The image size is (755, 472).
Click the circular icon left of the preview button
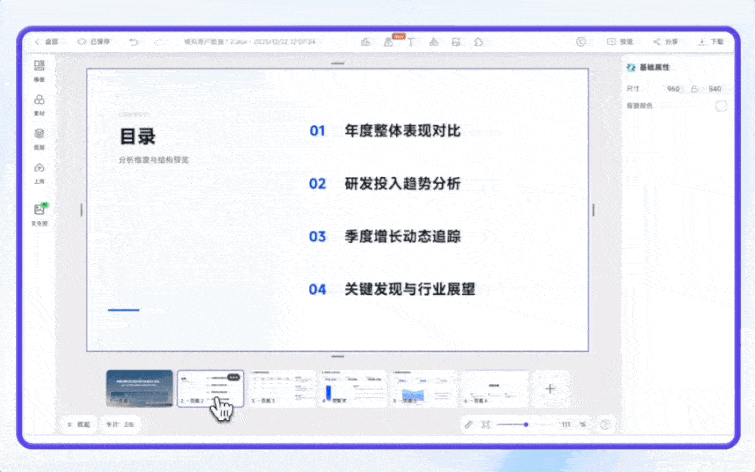(581, 42)
